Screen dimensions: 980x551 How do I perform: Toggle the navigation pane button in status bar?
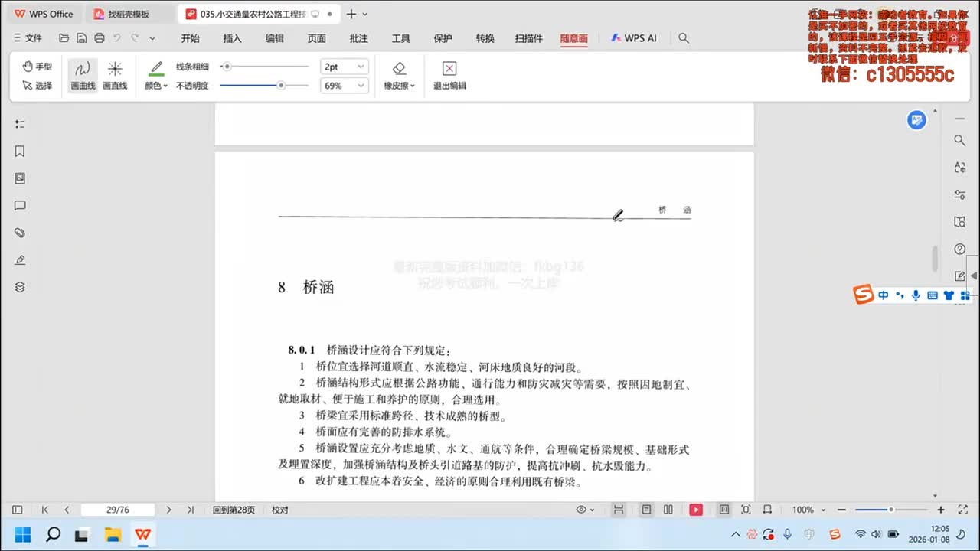pyautogui.click(x=17, y=510)
